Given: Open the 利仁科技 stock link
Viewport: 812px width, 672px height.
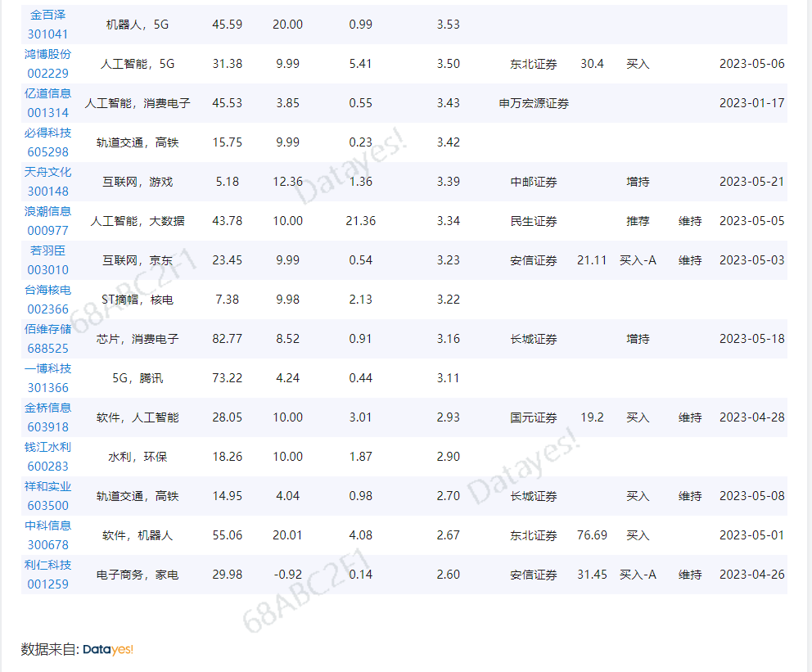Looking at the screenshot, I should point(47,566).
